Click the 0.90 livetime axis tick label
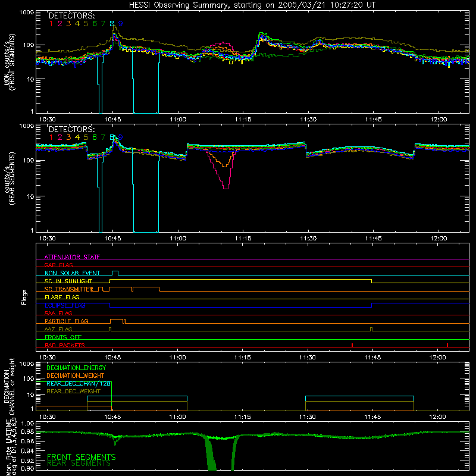Image resolution: width=476 pixels, height=476 pixels. (x=27, y=468)
